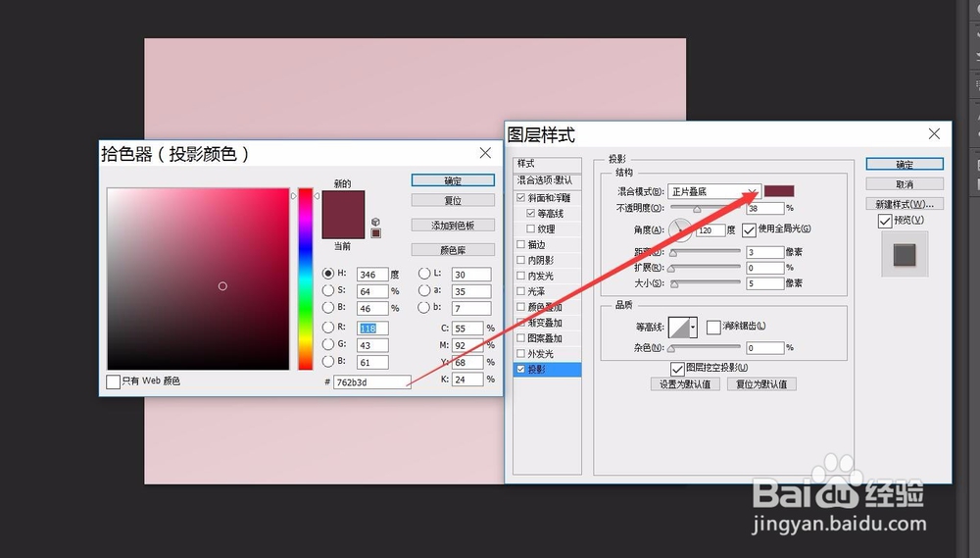Image resolution: width=980 pixels, height=558 pixels.
Task: Click small web-safe color swatch below cube
Action: coord(375,233)
